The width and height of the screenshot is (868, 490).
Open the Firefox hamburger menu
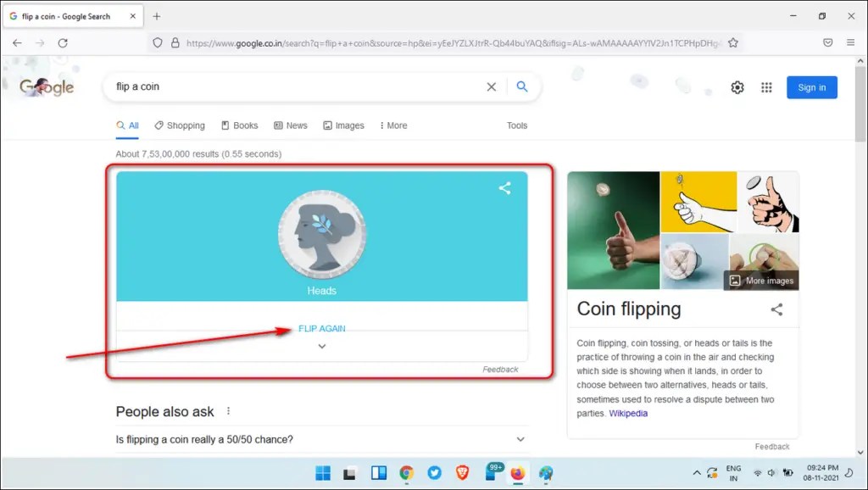click(x=850, y=42)
